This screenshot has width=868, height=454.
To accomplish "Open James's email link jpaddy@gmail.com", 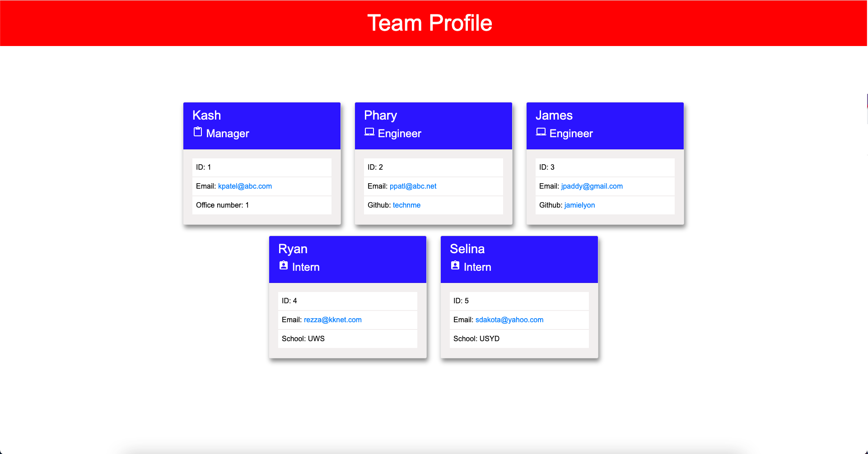I will [592, 186].
